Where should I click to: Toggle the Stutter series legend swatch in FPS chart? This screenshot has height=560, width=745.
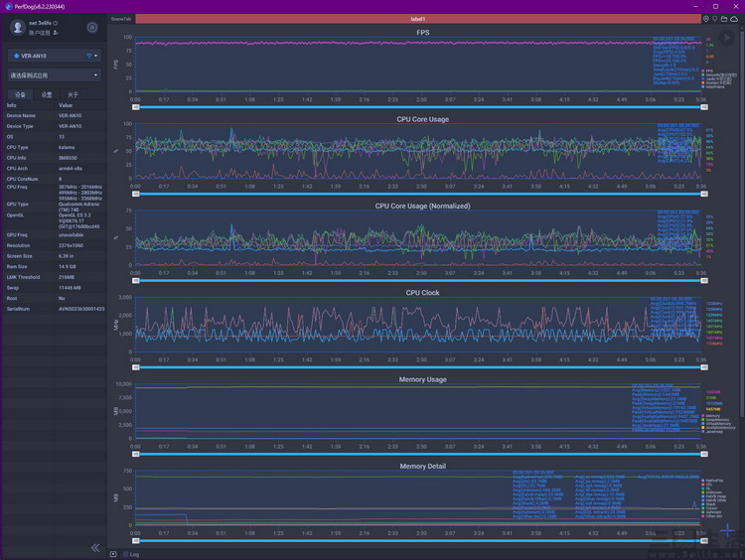(703, 82)
